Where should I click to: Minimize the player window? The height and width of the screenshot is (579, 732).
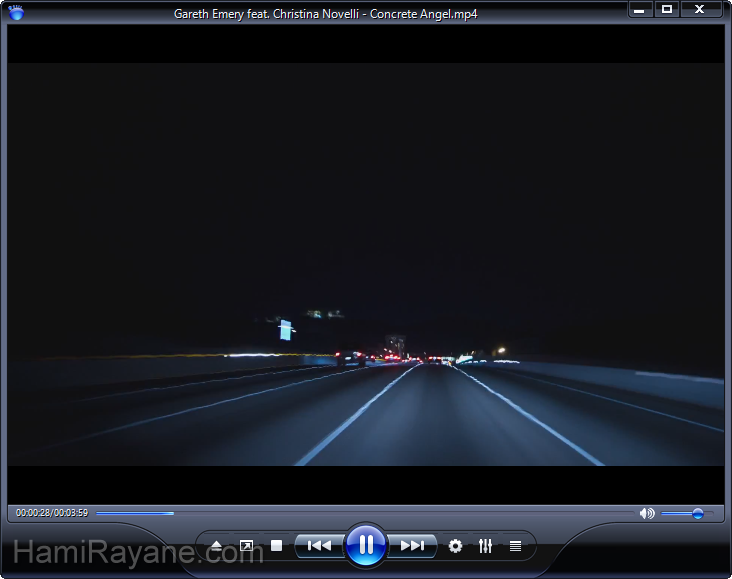(640, 9)
